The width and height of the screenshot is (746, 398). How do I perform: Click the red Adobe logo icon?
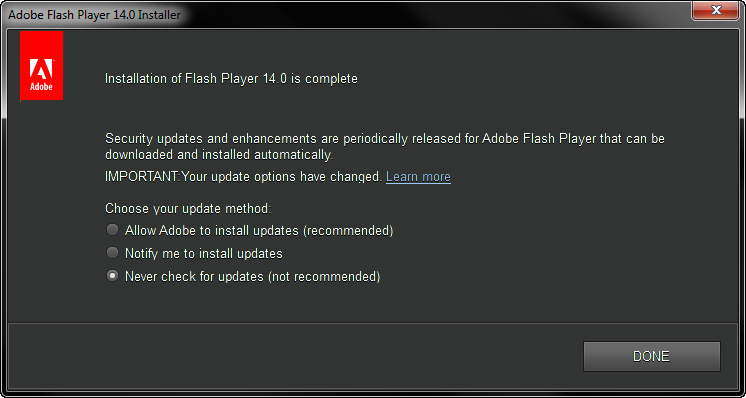(x=41, y=66)
